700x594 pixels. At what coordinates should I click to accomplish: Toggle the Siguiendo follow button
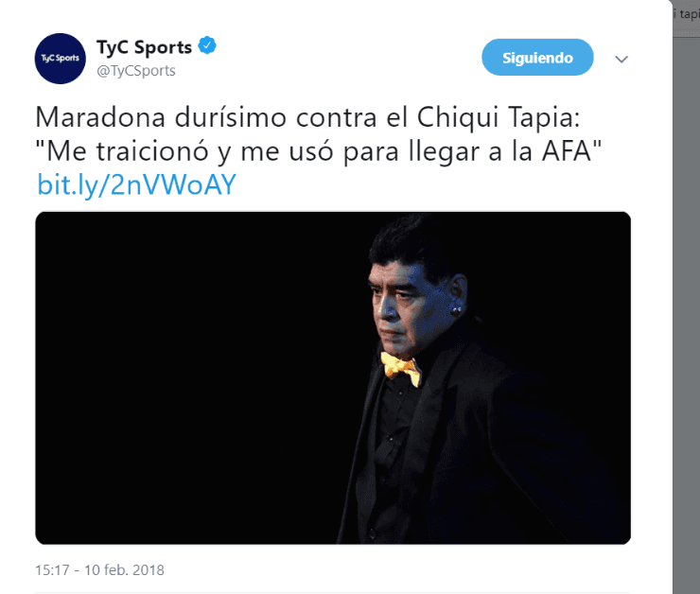coord(537,57)
